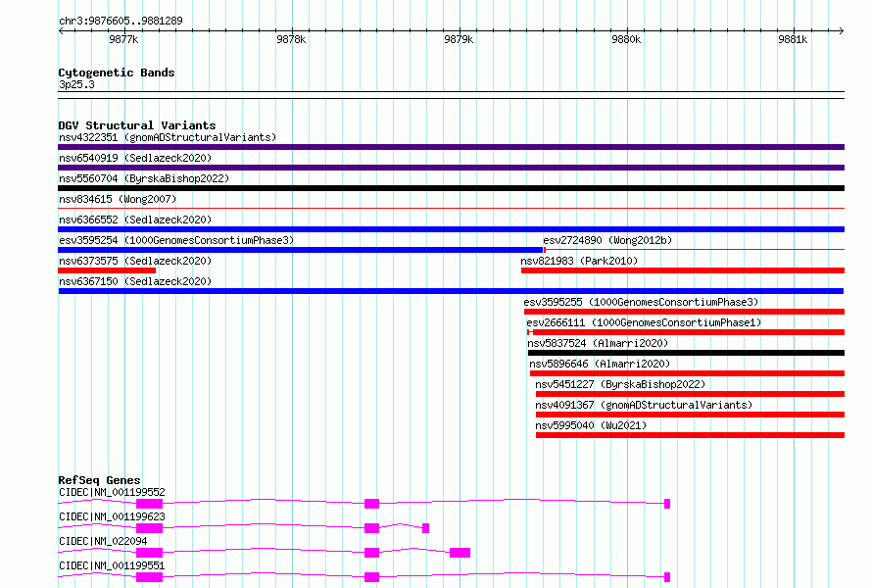Click the blue bar under esv3595254
872x588 pixels.
[x=301, y=250]
